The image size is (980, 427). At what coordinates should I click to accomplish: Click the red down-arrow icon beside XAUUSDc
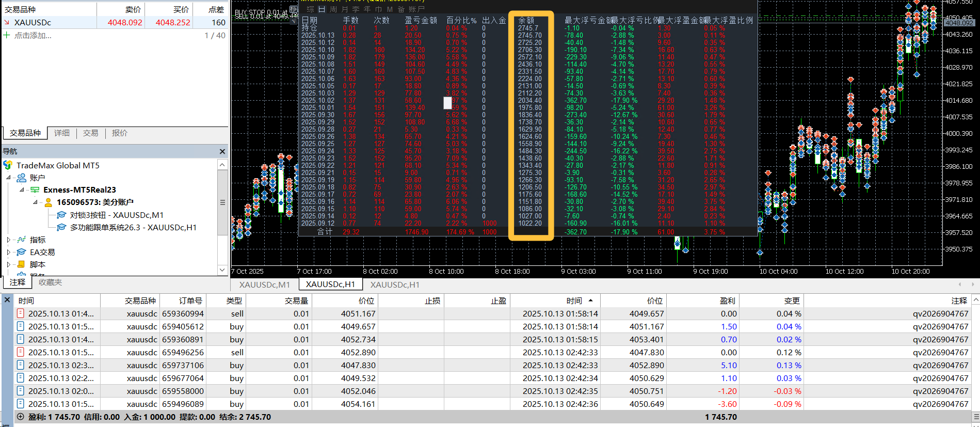(7, 22)
